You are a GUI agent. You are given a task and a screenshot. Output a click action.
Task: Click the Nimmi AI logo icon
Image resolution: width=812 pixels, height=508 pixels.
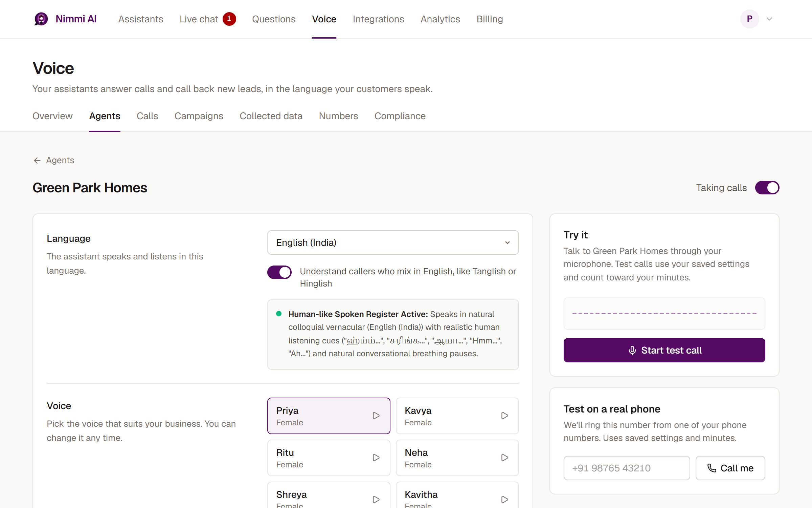pos(41,19)
